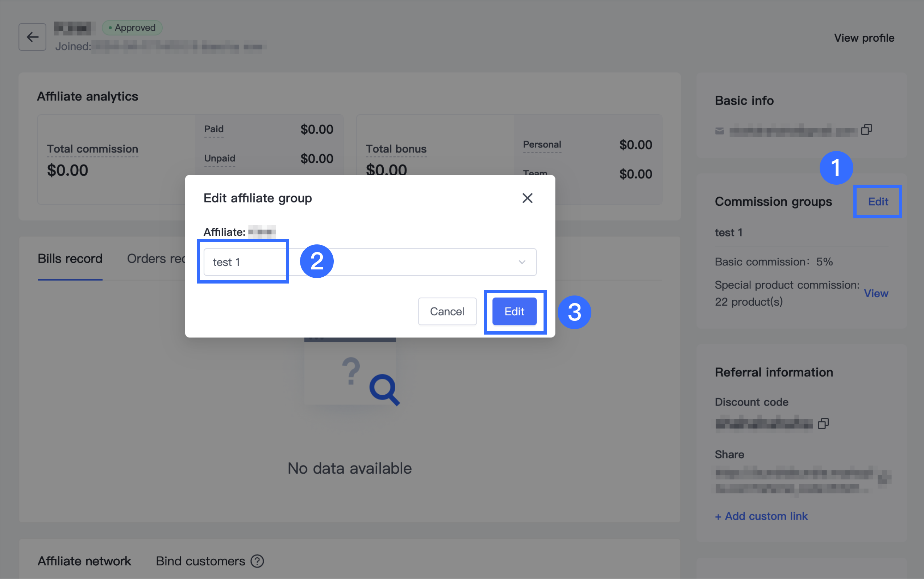Screen dimensions: 924x579
Task: Click the Approved status badge
Action: pos(132,28)
